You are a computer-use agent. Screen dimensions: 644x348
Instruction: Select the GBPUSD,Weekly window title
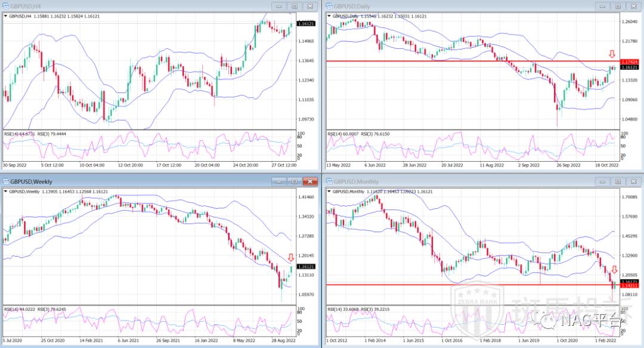tap(31, 182)
